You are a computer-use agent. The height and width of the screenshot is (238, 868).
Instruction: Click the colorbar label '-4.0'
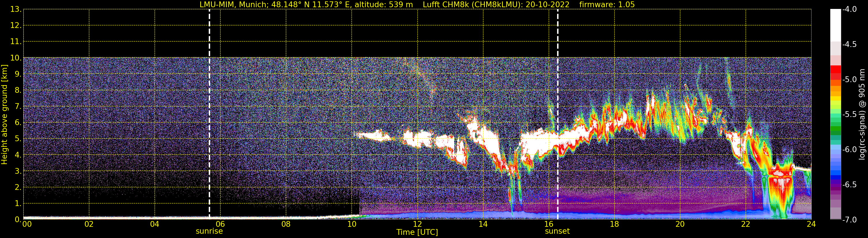point(850,10)
